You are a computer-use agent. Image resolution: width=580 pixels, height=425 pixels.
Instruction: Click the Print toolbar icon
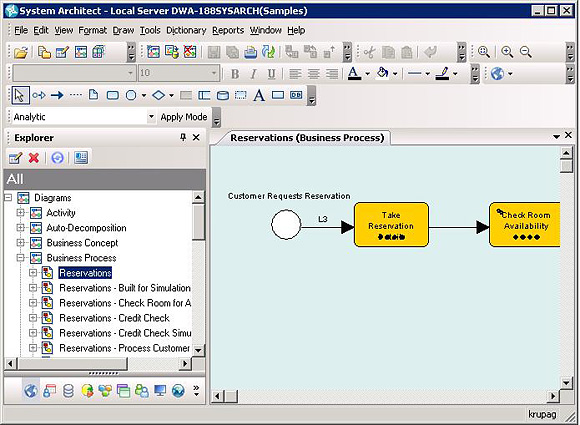[x=250, y=52]
